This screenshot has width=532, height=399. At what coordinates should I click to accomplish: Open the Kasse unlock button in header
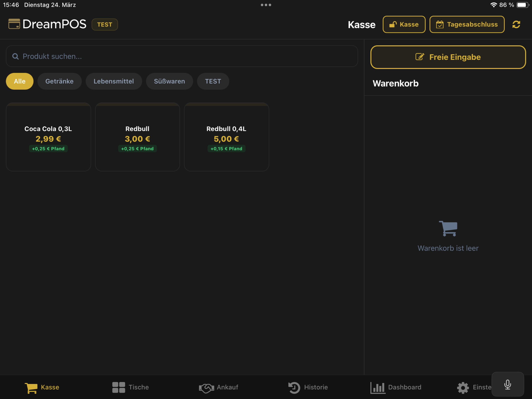coord(404,24)
